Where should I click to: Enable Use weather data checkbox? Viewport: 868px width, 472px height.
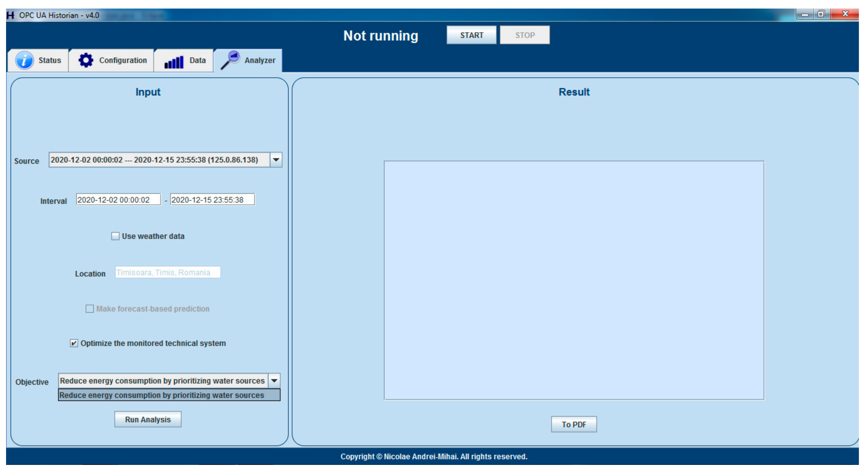pyautogui.click(x=115, y=236)
